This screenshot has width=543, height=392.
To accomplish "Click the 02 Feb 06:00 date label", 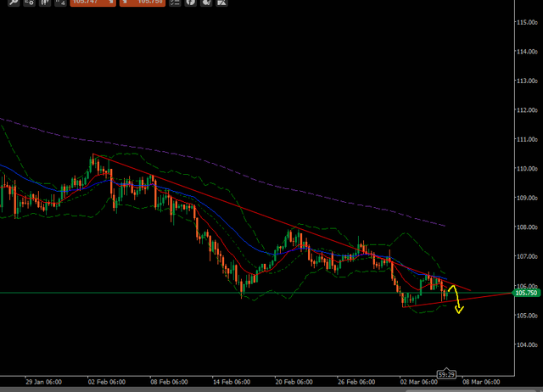I will [106, 382].
